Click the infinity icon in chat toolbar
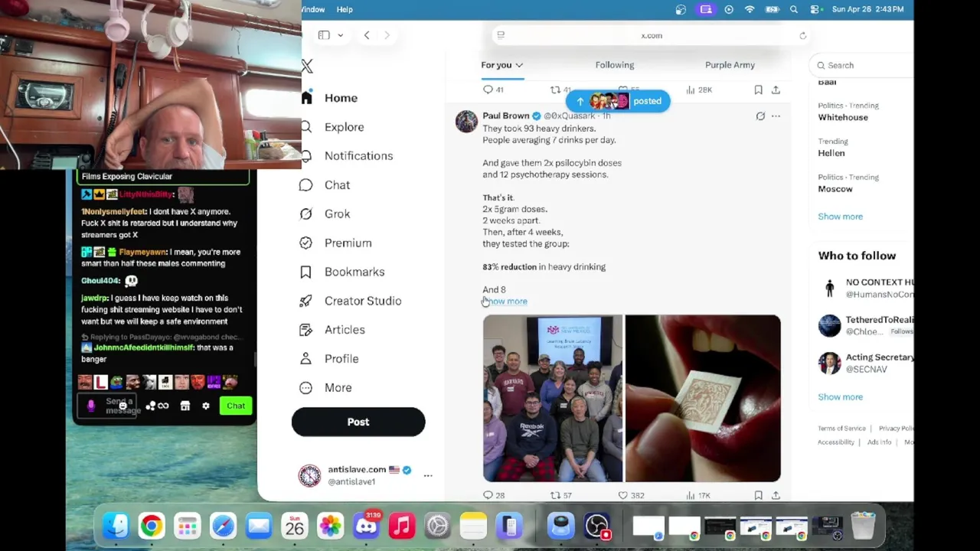The width and height of the screenshot is (980, 551). tap(163, 406)
